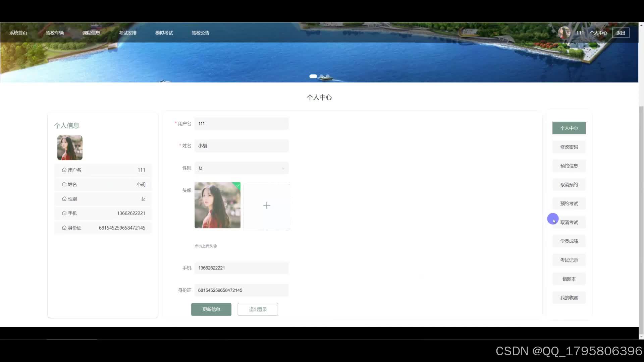Click the profile photo under 个人信息
The width and height of the screenshot is (644, 362).
coord(70,147)
